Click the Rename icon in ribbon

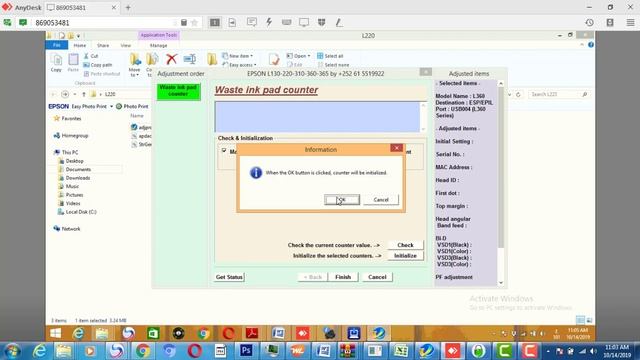coord(190,59)
